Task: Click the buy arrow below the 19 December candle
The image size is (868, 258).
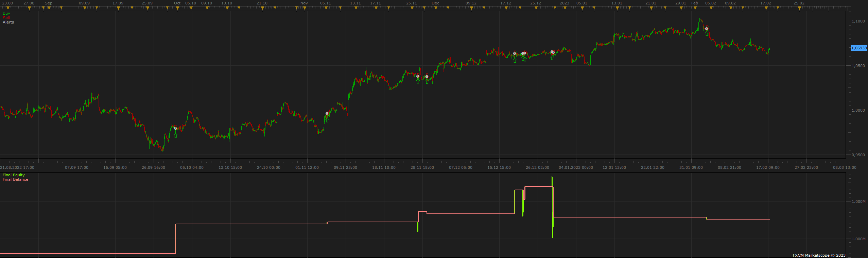Action: 515,60
